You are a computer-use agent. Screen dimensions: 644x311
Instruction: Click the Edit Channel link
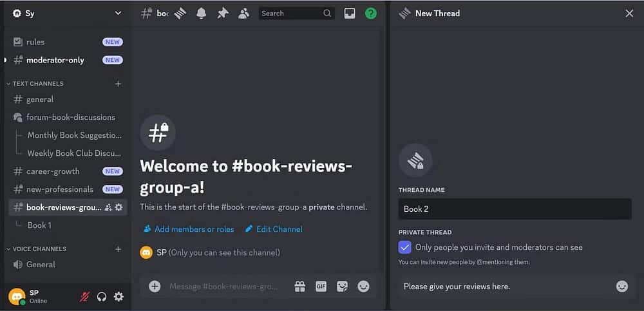[274, 229]
